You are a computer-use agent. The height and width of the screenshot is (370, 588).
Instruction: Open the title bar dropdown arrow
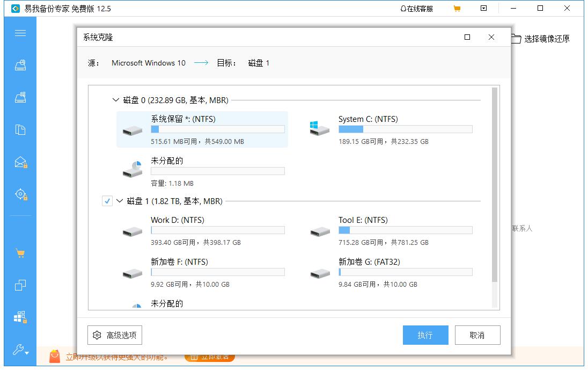coord(483,8)
